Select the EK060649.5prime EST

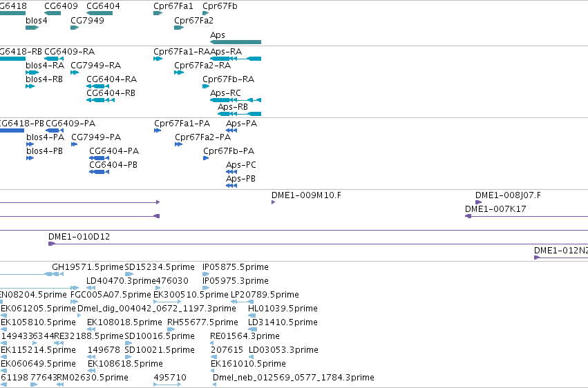[3, 371]
